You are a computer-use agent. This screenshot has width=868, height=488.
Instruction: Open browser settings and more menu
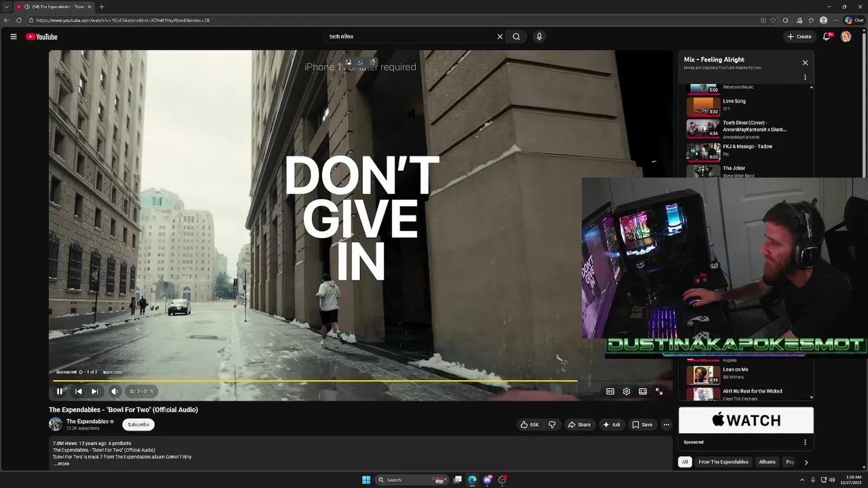click(x=835, y=20)
